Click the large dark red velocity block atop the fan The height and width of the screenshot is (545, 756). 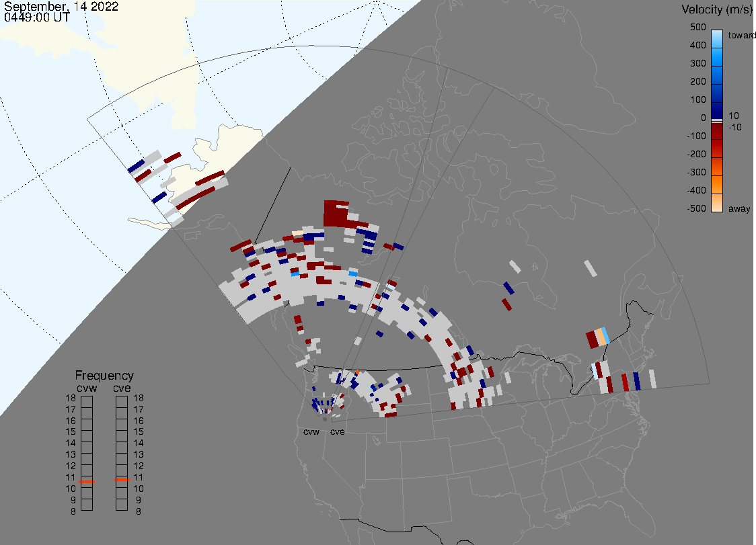tap(336, 214)
